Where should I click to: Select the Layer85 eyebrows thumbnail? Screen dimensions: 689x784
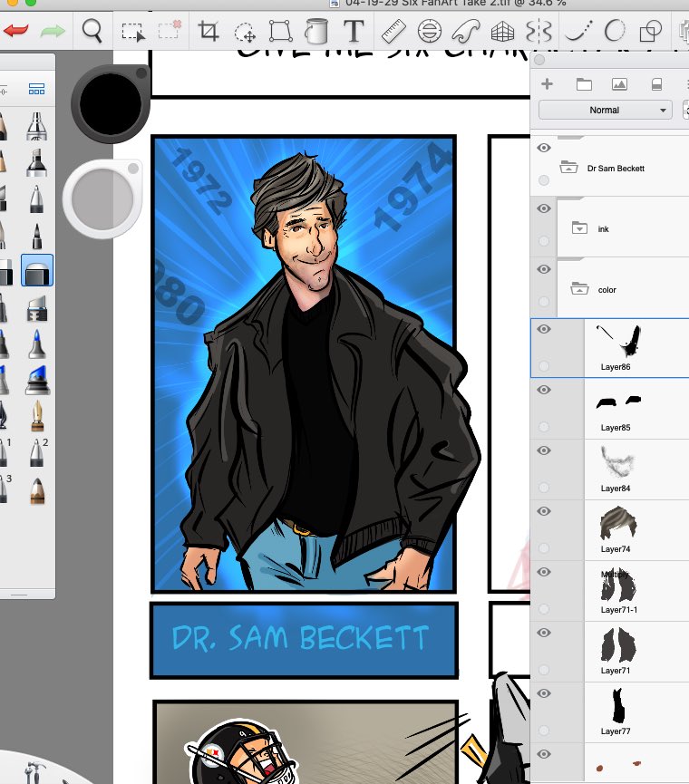pyautogui.click(x=618, y=402)
